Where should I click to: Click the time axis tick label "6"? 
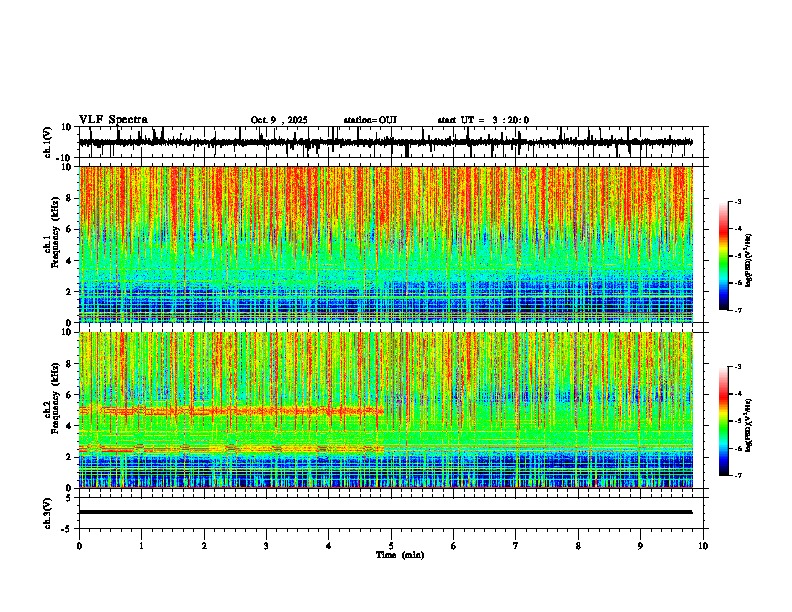454,546
